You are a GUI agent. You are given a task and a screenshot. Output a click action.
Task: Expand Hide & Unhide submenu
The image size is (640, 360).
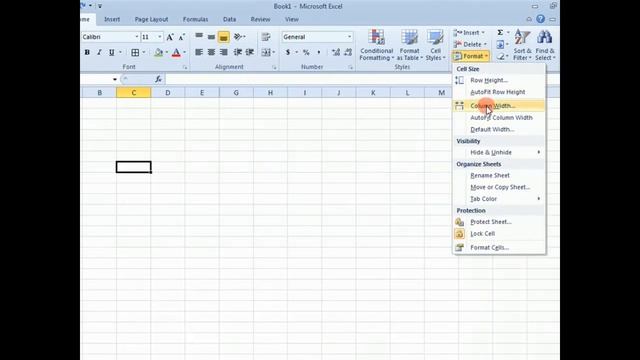499,152
